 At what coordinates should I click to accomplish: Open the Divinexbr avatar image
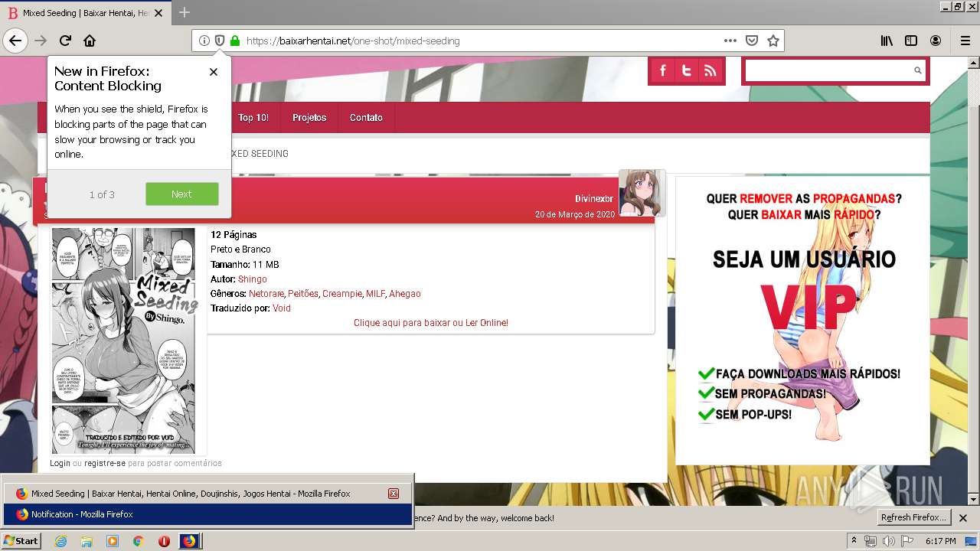[x=642, y=193]
